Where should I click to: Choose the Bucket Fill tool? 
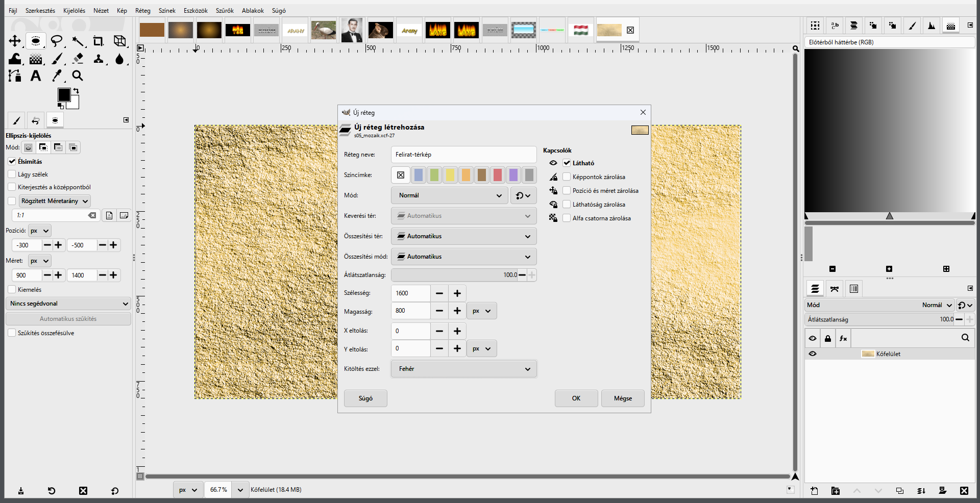coord(15,59)
